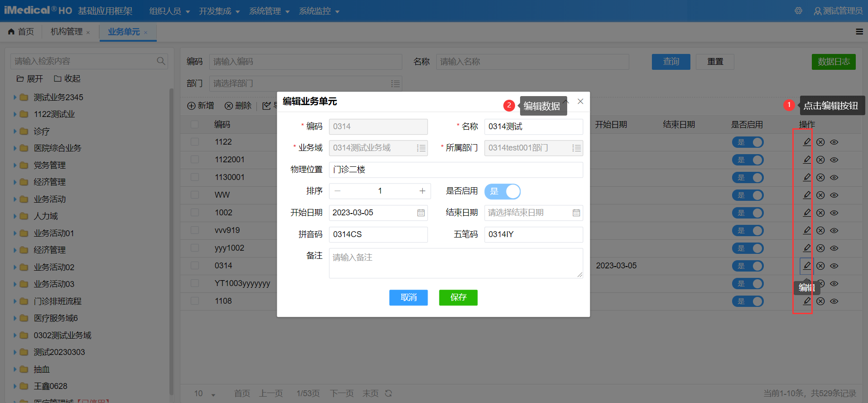868x403 pixels.
Task: Open 开发集成 menu
Action: click(x=219, y=11)
